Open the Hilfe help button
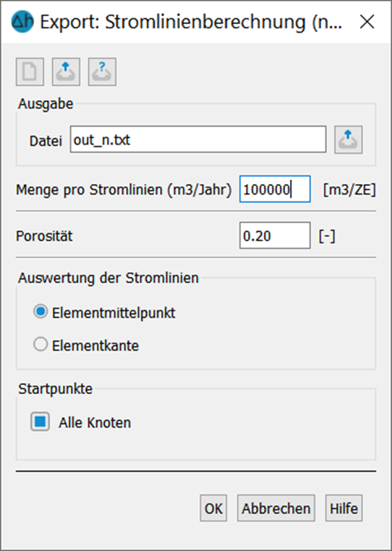Viewport: 392px width, 551px height. coord(344,508)
